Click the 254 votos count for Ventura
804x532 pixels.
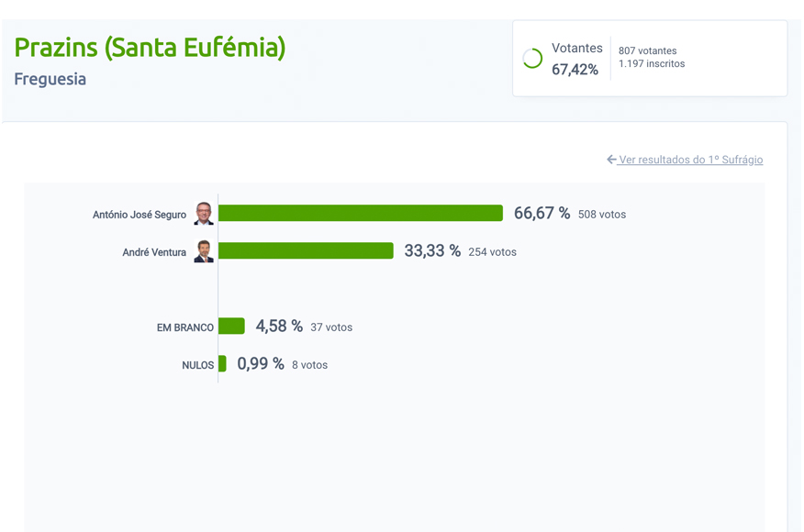click(x=492, y=251)
